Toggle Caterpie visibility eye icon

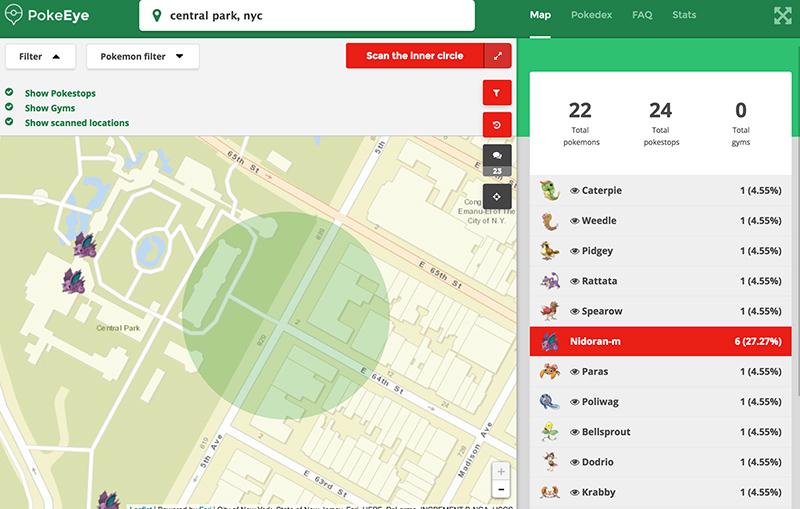click(574, 191)
